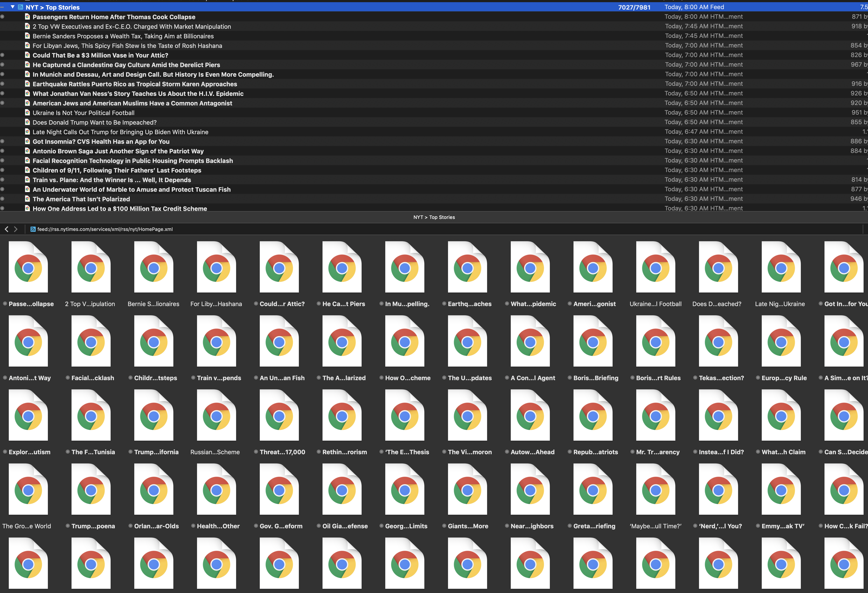
Task: Open the Autow...Ahead Chrome document icon
Action: click(x=530, y=415)
